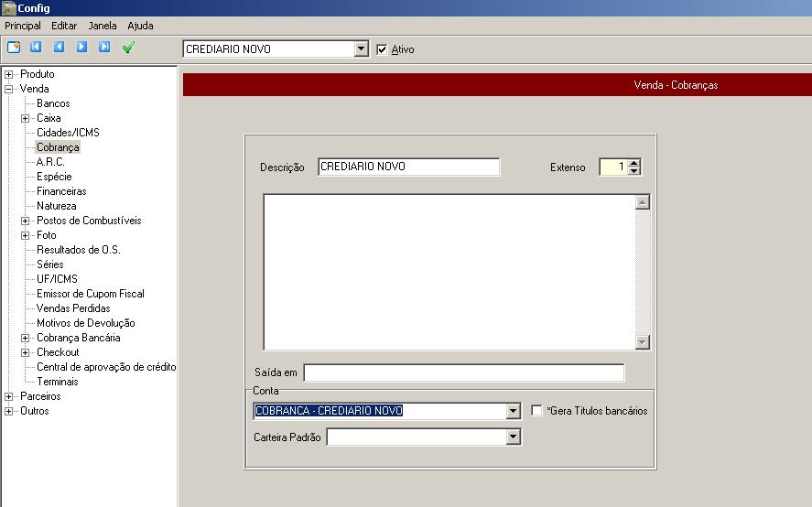Screen dimensions: 812x507
Task: Select Vendas Perdidas tree item
Action: [x=73, y=308]
